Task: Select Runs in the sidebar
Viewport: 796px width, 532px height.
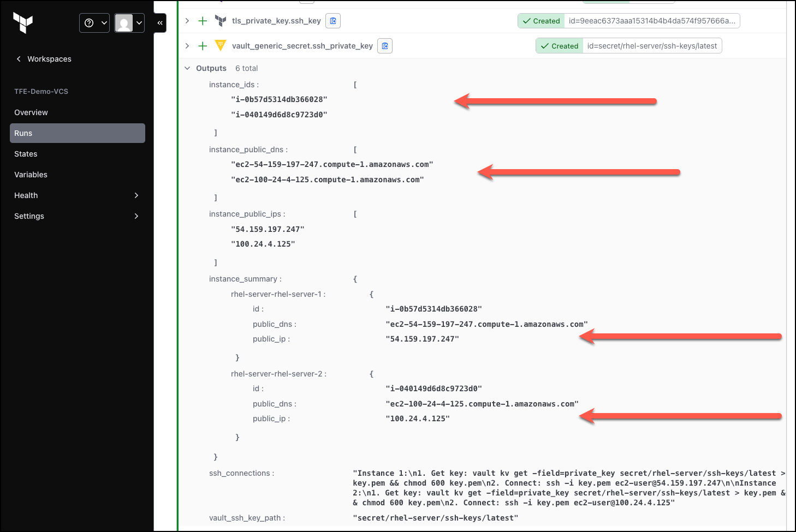Action: tap(78, 133)
